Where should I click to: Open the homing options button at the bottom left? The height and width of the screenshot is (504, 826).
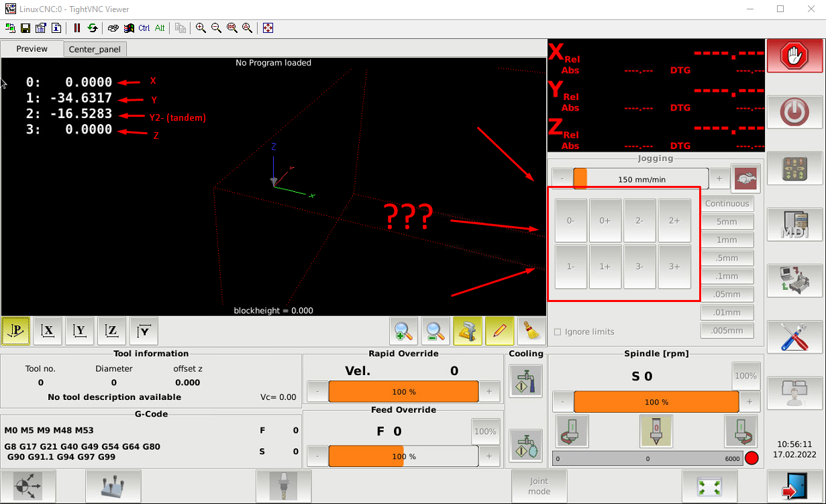(x=28, y=487)
